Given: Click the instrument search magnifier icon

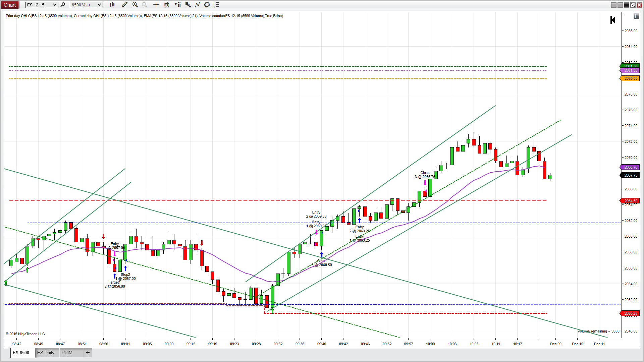Looking at the screenshot, I should [x=63, y=5].
